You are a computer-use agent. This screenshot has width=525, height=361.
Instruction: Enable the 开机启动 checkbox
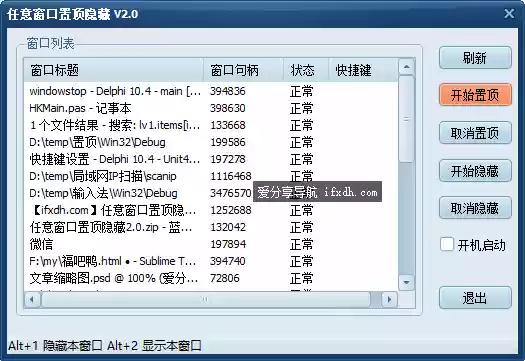click(x=447, y=244)
